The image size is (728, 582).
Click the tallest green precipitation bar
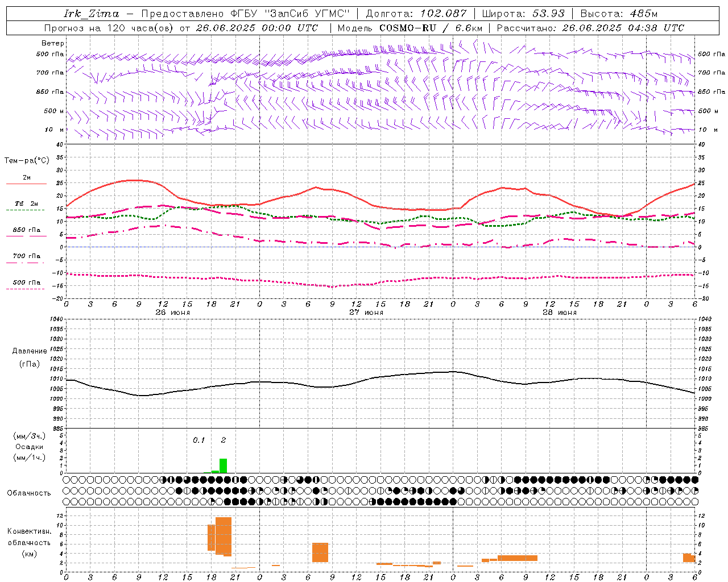pos(224,465)
